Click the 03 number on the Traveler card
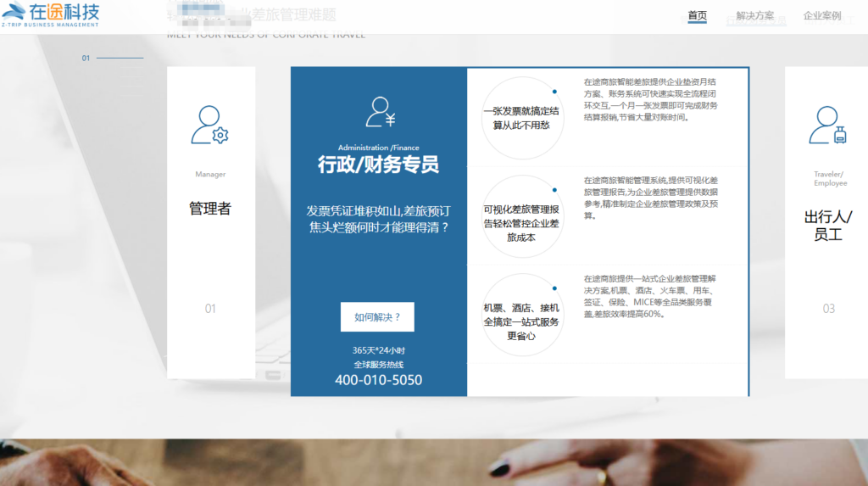Screen dimensions: 868x486 pos(828,309)
